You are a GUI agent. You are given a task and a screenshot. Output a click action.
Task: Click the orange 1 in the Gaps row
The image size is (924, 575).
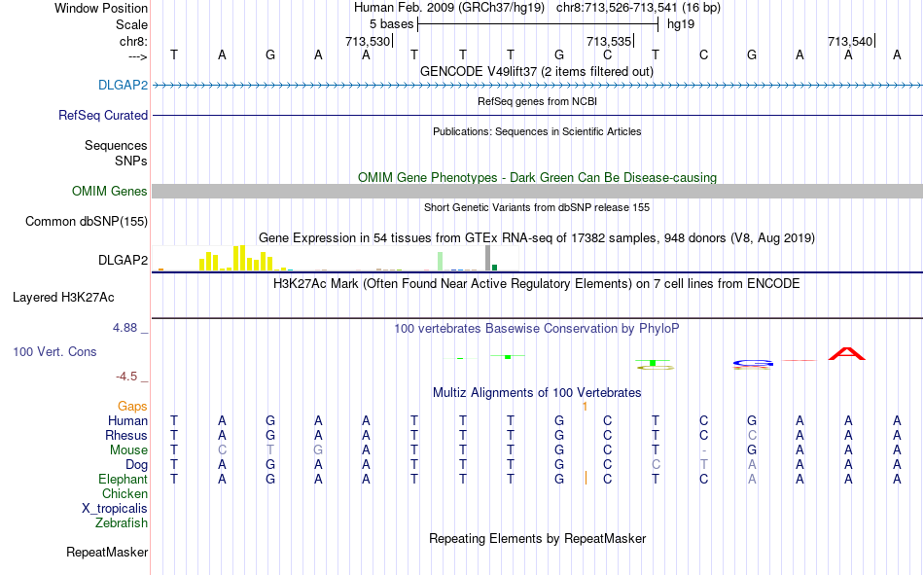coord(585,407)
